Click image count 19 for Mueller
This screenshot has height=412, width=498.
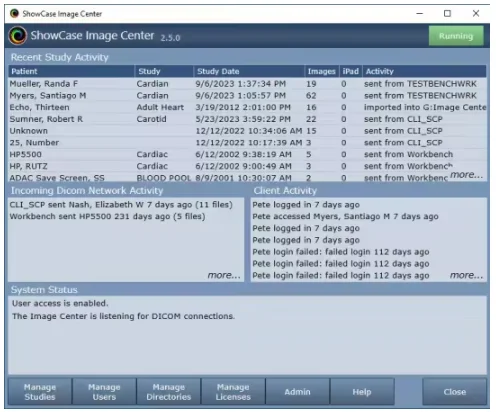coord(311,84)
